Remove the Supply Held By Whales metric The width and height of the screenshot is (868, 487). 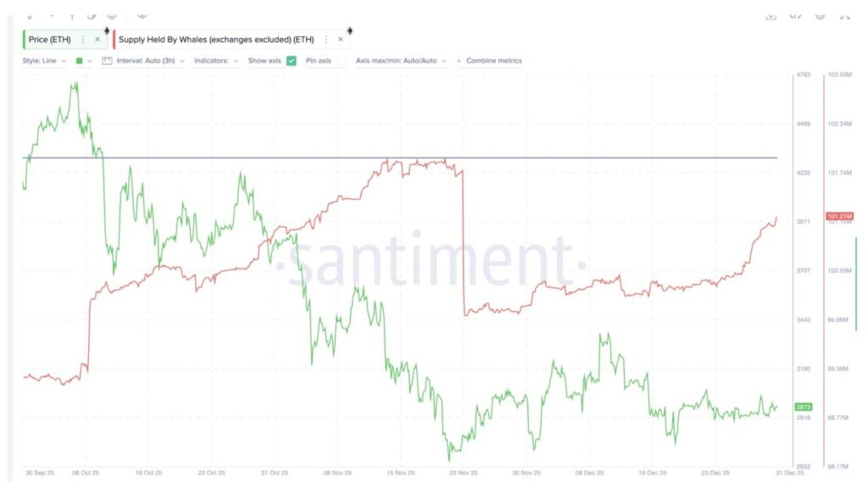coord(341,40)
